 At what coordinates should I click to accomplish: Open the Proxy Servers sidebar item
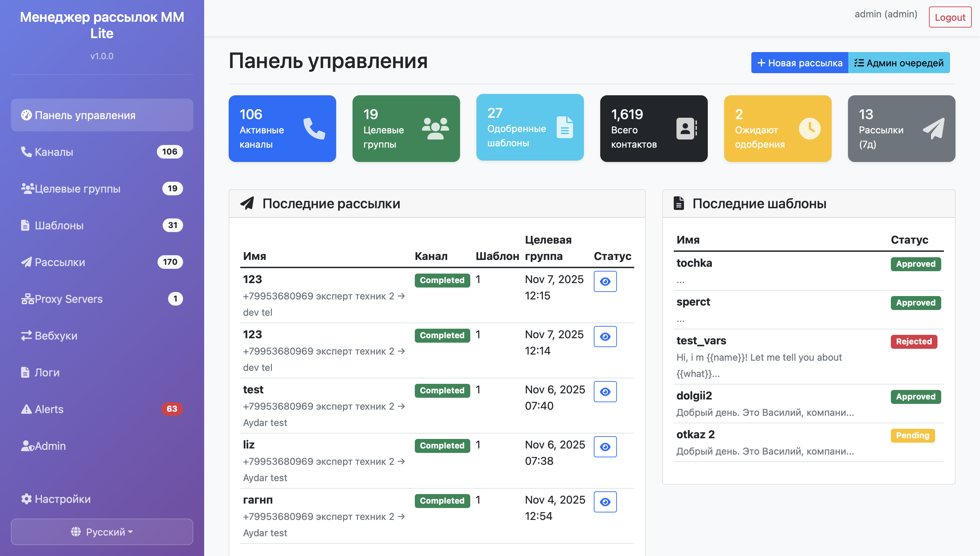pyautogui.click(x=68, y=299)
